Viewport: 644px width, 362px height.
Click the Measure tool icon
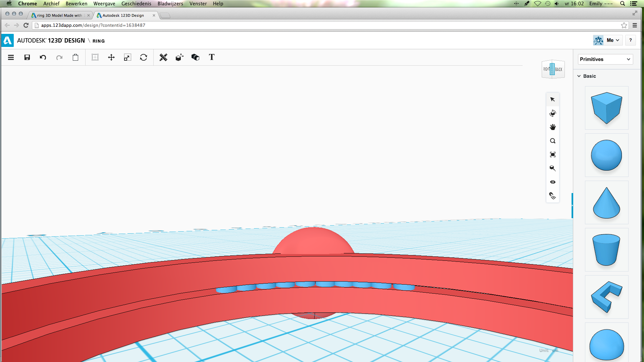[163, 57]
